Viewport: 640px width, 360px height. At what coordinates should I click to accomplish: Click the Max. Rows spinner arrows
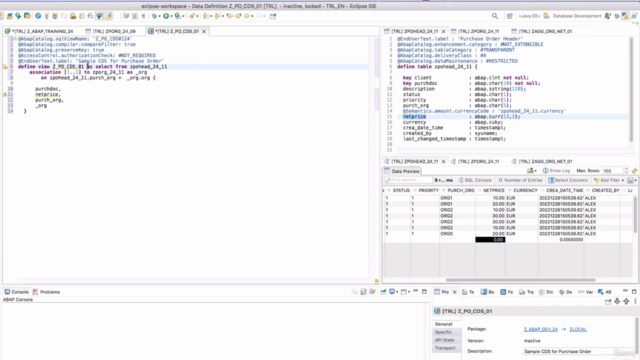[626, 171]
